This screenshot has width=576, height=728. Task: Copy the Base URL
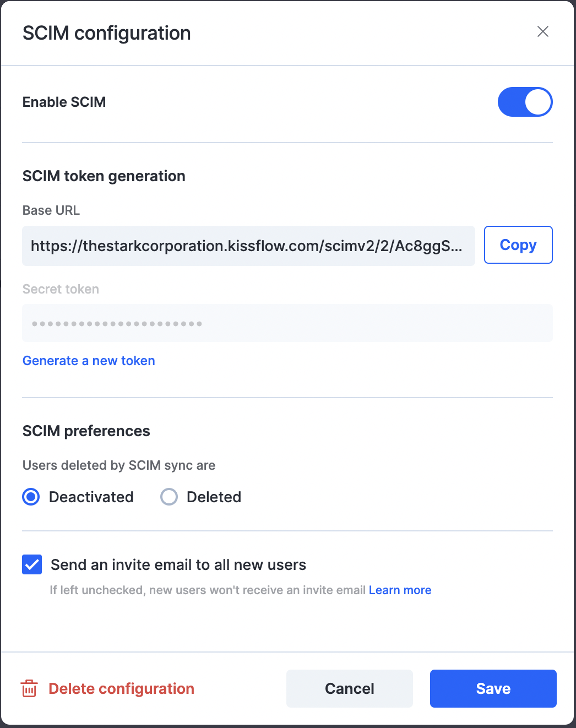pyautogui.click(x=518, y=245)
